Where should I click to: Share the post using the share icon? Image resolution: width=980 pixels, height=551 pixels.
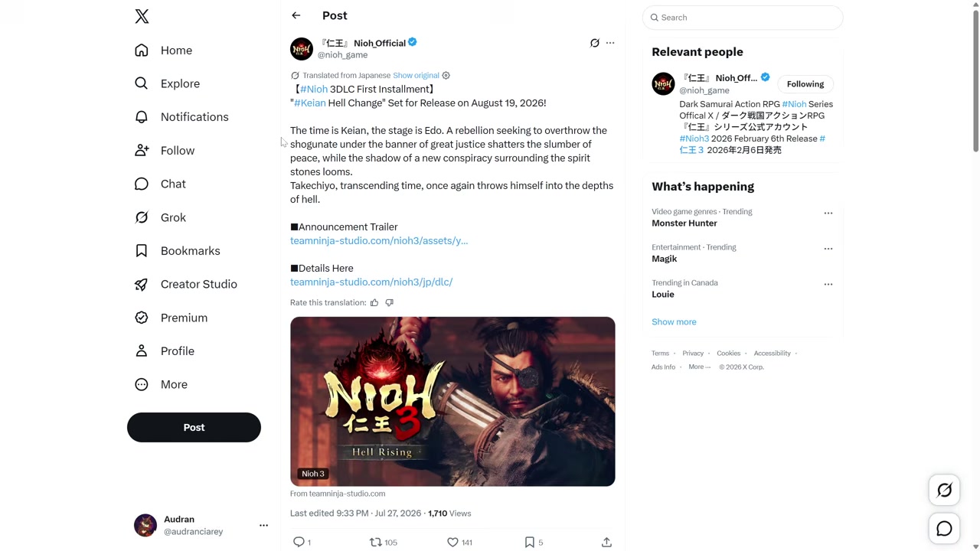(x=606, y=542)
